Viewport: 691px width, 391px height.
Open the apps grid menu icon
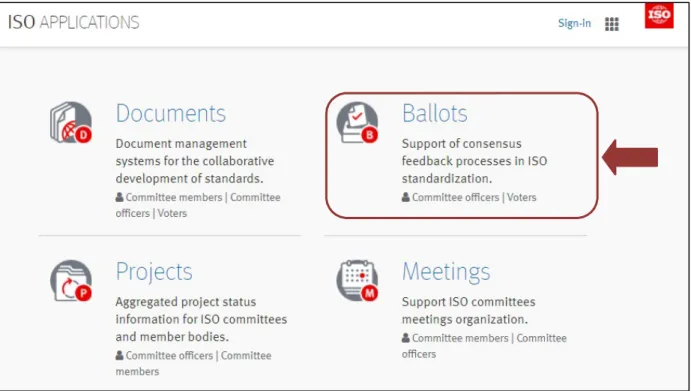612,24
